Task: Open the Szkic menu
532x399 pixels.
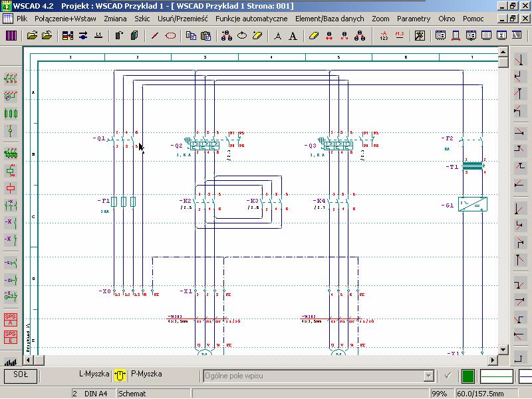Action: coord(142,19)
